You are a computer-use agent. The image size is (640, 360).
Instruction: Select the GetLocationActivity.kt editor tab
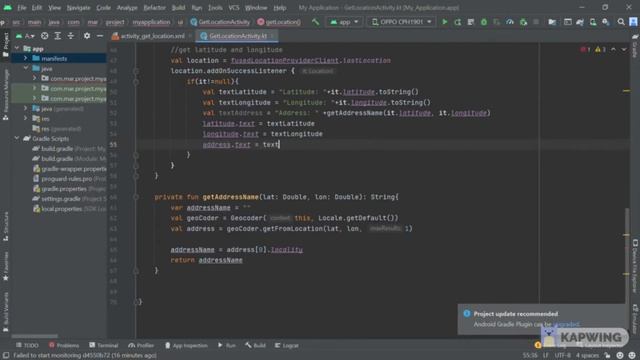coord(238,36)
